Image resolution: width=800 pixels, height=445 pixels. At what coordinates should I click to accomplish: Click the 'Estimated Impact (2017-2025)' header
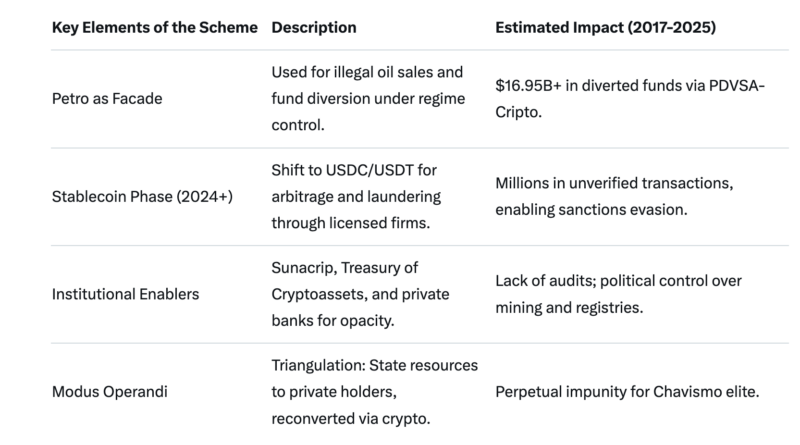coord(603,27)
